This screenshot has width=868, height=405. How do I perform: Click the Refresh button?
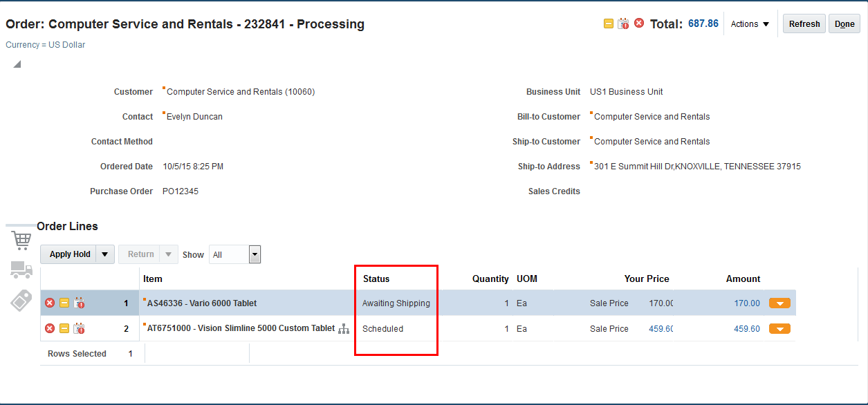(804, 23)
